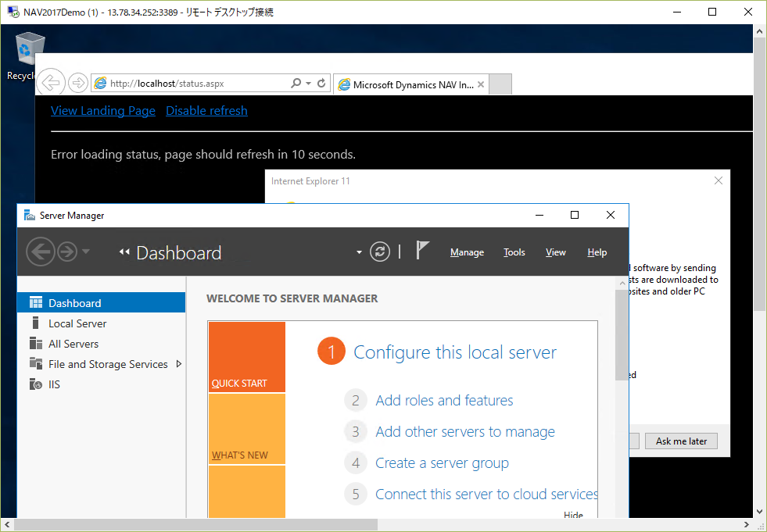The width and height of the screenshot is (767, 532).
Task: Open Server Manager navigation history dropdown
Action: (85, 252)
